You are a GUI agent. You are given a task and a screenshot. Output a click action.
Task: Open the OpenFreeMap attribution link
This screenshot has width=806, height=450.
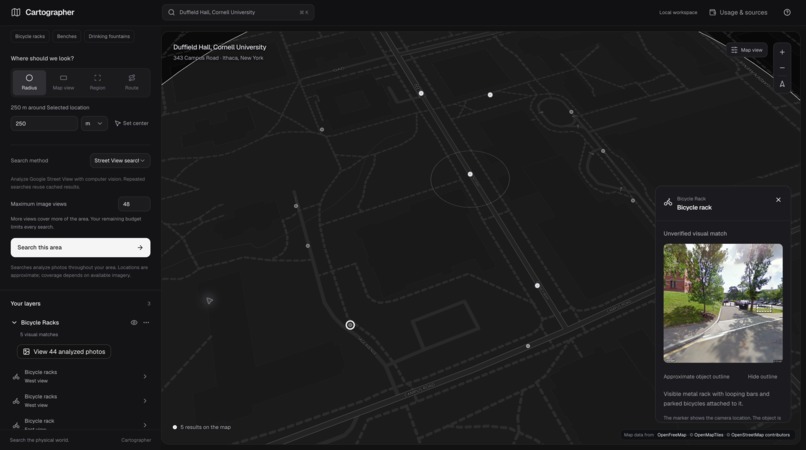pyautogui.click(x=671, y=435)
